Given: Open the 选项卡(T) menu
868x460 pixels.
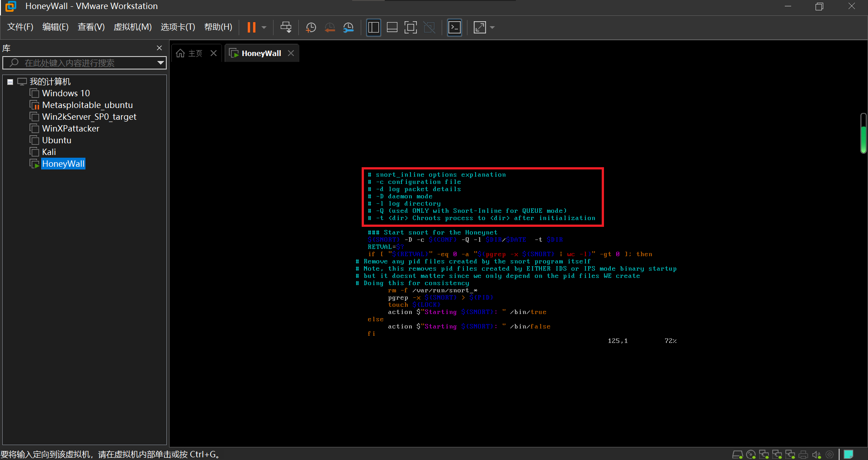Looking at the screenshot, I should (x=178, y=27).
